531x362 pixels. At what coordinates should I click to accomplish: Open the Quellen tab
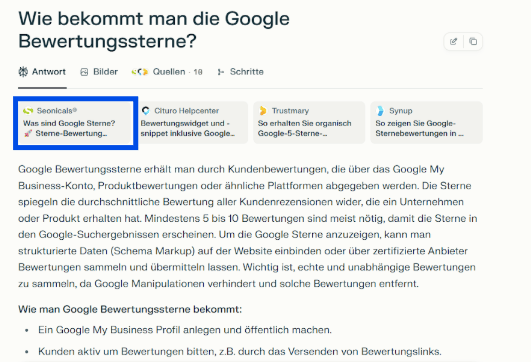tap(167, 72)
